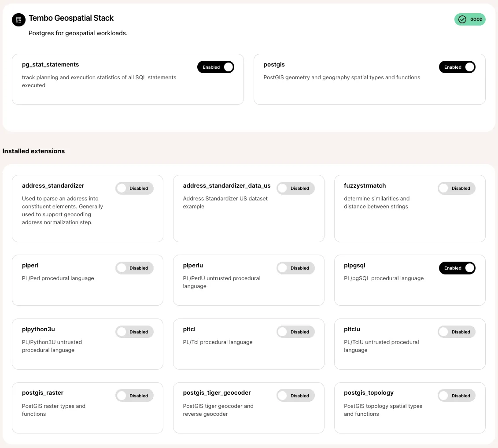This screenshot has width=498, height=448.
Task: Click "PL/Tcl procedural language" description
Action: point(218,342)
